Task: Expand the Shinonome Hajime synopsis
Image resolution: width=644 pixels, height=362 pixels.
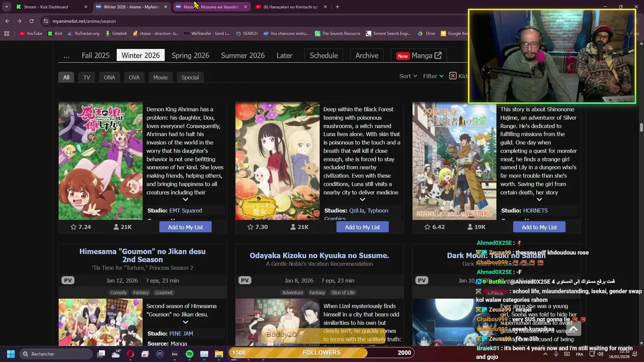Action: coord(539,200)
